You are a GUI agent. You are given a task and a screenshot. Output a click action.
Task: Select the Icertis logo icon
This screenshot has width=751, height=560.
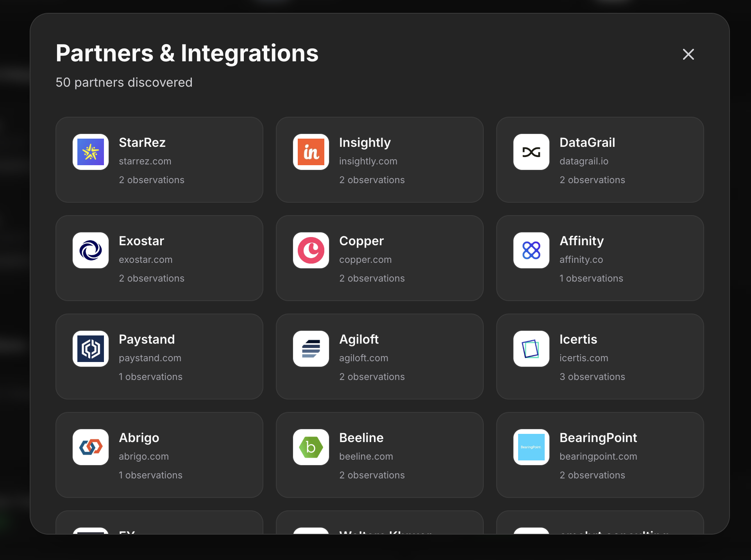click(531, 349)
